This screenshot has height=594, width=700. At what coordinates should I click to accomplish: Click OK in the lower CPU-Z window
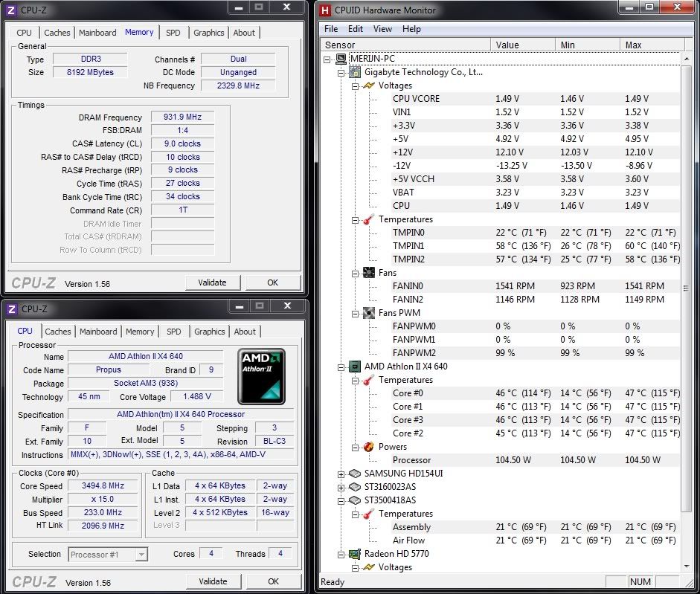coord(273,581)
